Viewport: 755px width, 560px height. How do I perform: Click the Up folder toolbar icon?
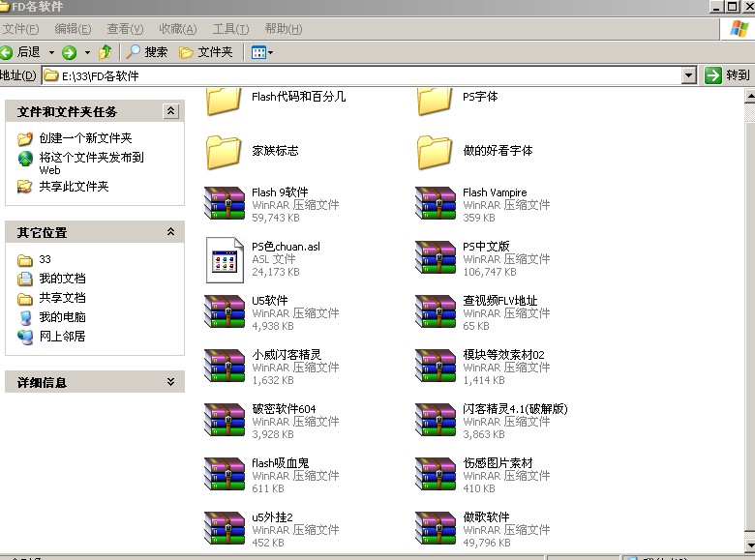point(106,52)
